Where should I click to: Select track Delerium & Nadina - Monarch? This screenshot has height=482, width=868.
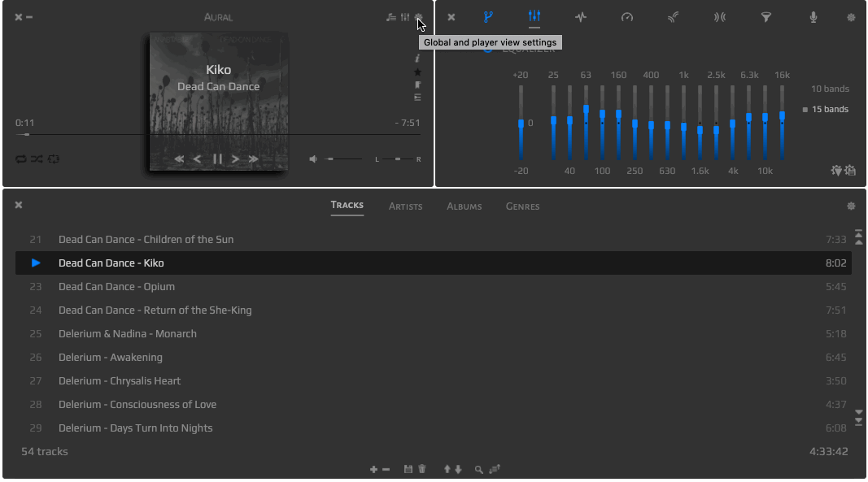tap(434, 334)
